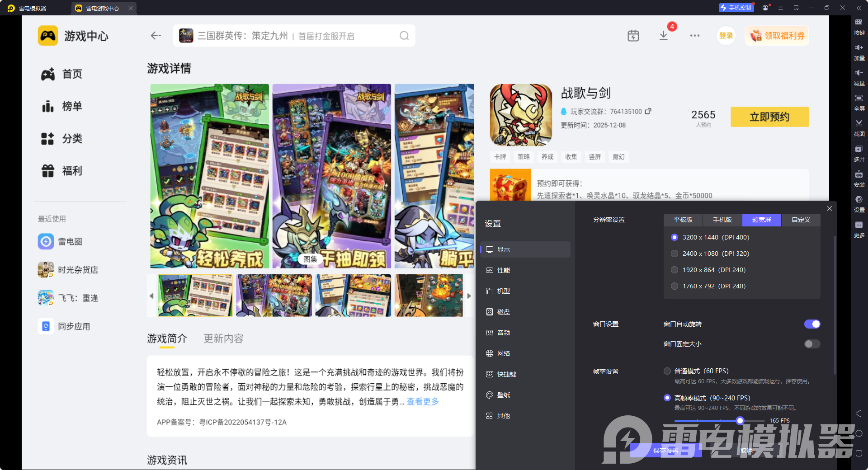Collapse the right sidebar with double chevron
868x470 pixels.
(859, 8)
